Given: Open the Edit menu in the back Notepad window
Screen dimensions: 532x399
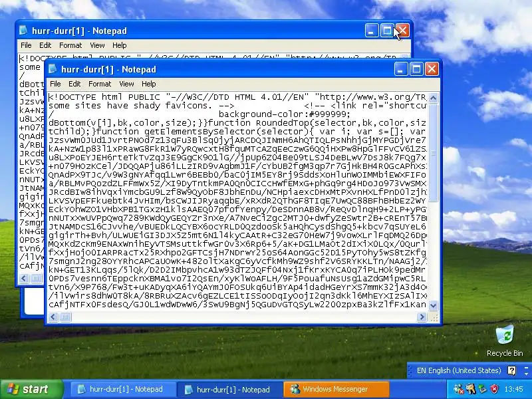Looking at the screenshot, I should pyautogui.click(x=45, y=45).
